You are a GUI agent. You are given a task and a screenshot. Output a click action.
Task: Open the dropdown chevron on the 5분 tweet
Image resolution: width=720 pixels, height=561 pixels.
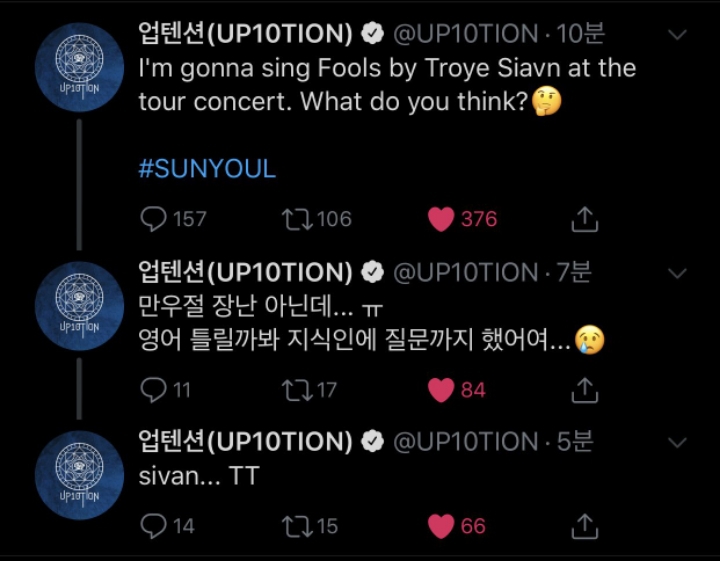click(677, 443)
